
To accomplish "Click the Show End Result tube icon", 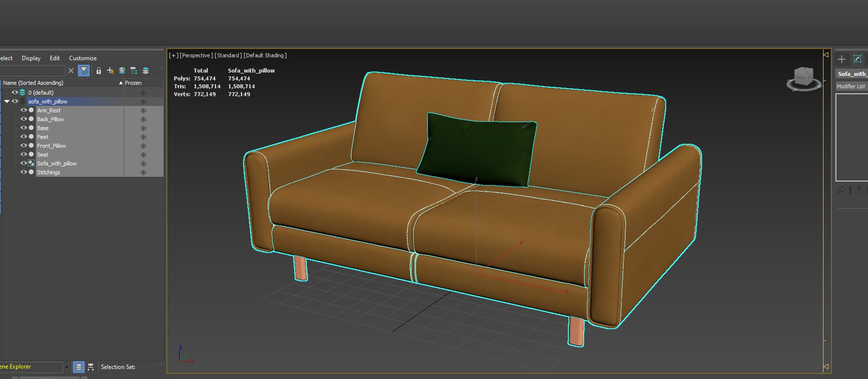I will click(x=859, y=190).
